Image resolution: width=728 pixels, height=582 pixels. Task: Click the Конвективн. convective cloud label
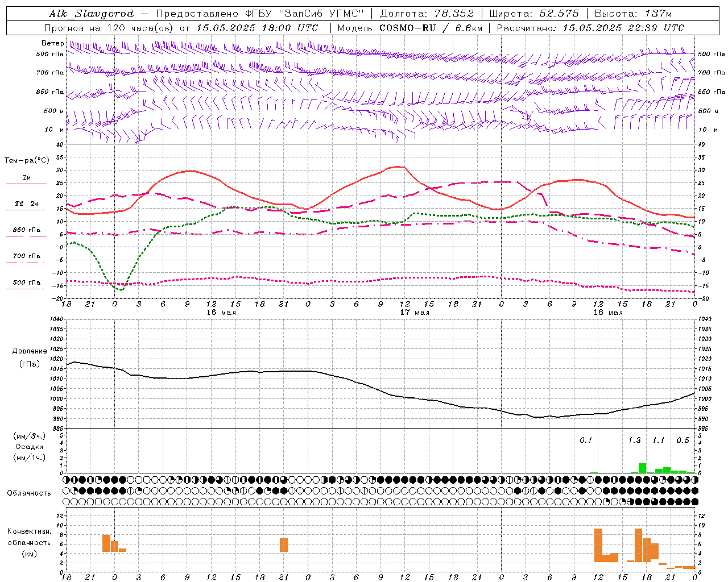30,531
